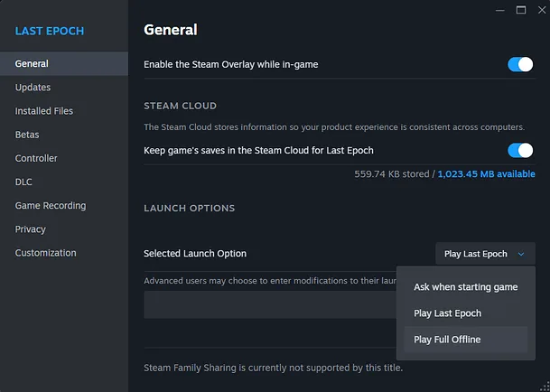Open Game Recording settings
The height and width of the screenshot is (392, 550).
point(64,206)
